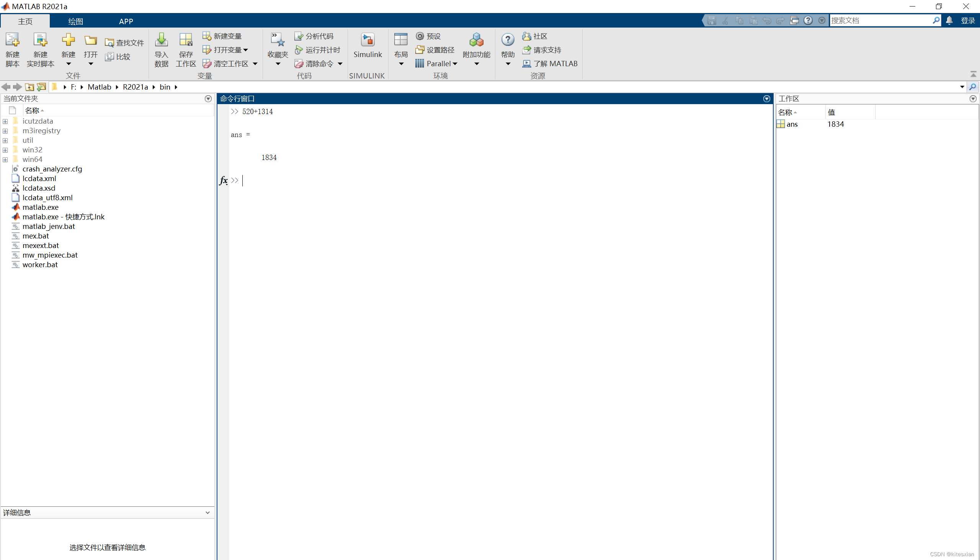Click the notification bell icon
Image resolution: width=980 pixels, height=560 pixels.
point(949,20)
